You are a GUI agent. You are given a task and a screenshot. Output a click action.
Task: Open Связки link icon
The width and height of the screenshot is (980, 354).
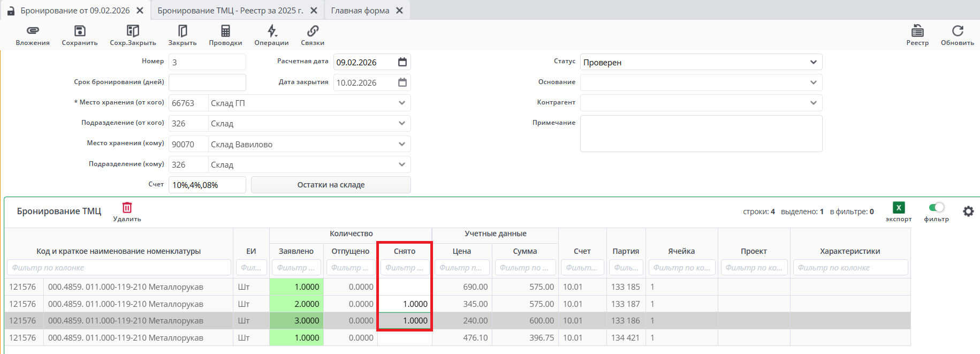(313, 31)
